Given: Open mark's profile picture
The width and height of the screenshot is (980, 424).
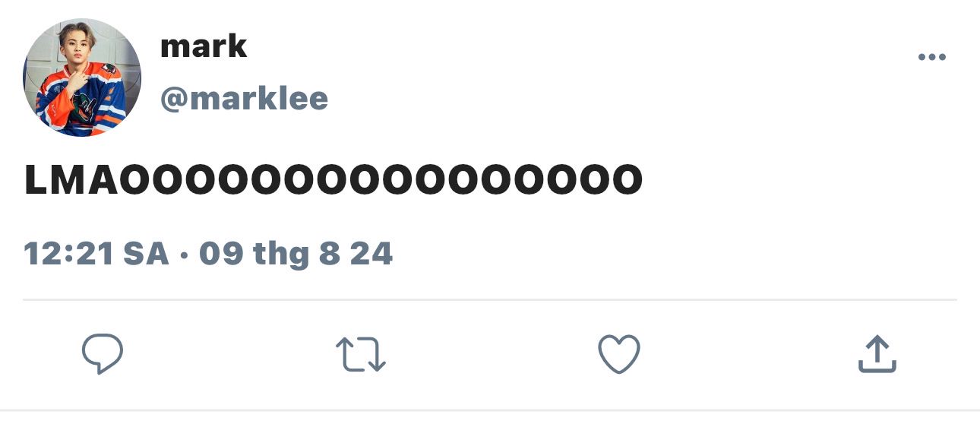Looking at the screenshot, I should click(x=82, y=78).
